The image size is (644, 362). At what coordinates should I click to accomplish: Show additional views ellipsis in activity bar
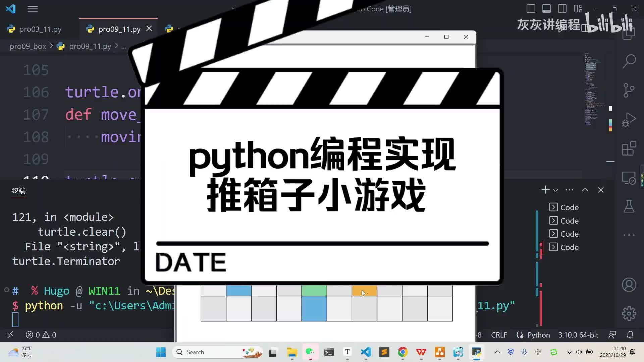[x=629, y=235]
